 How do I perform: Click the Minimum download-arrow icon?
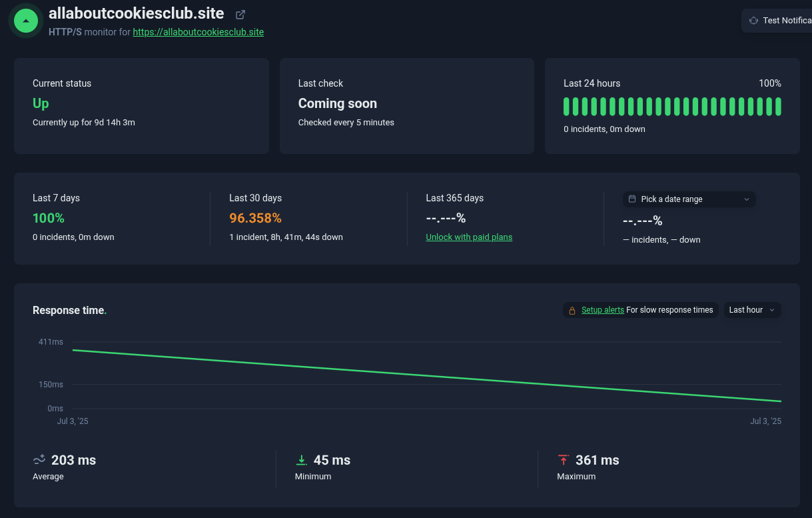point(302,460)
